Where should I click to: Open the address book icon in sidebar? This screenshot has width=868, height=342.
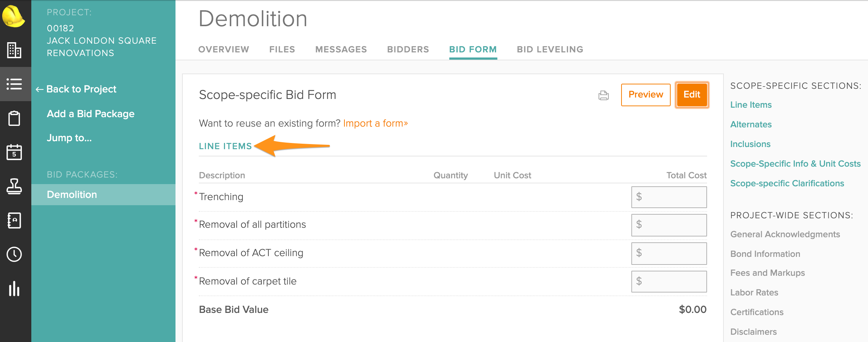(14, 220)
